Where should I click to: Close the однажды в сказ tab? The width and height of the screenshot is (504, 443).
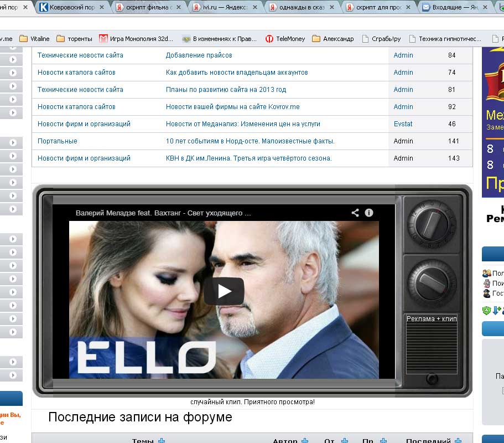pyautogui.click(x=332, y=7)
